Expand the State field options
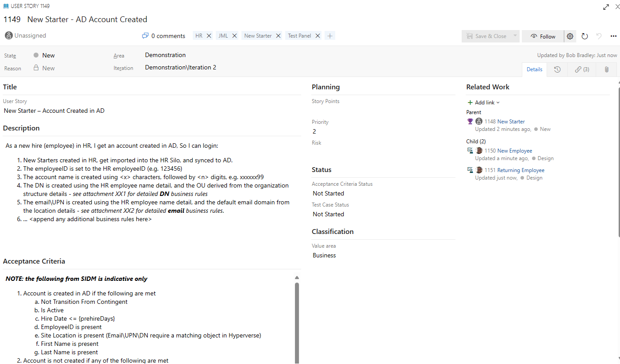 click(x=48, y=55)
